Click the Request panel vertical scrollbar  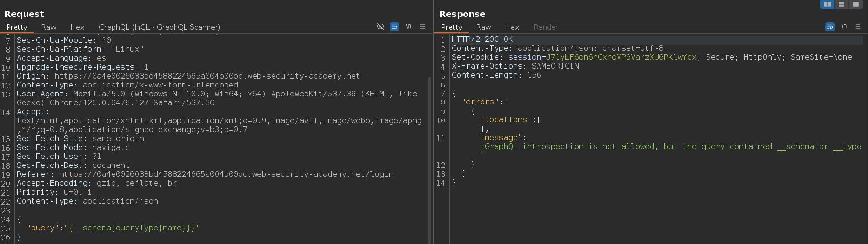tap(430, 160)
